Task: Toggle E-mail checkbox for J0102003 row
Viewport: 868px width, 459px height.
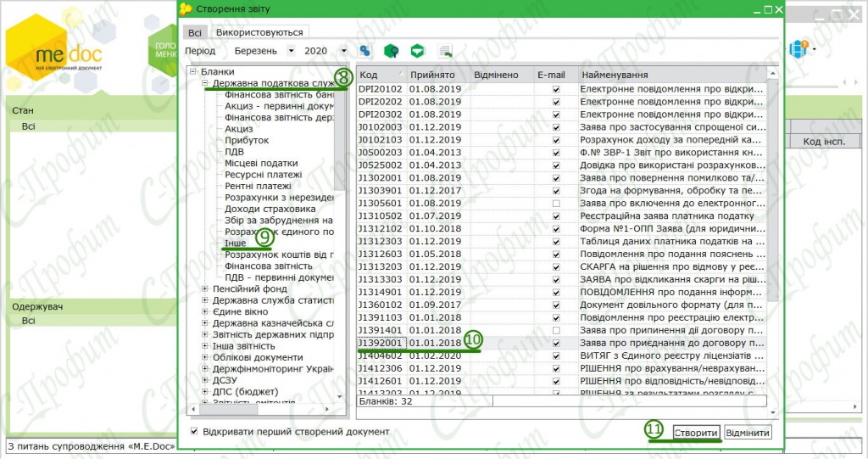Action: click(556, 127)
